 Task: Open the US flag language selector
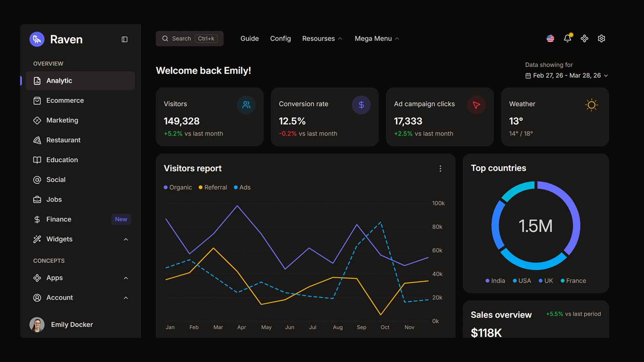point(550,39)
